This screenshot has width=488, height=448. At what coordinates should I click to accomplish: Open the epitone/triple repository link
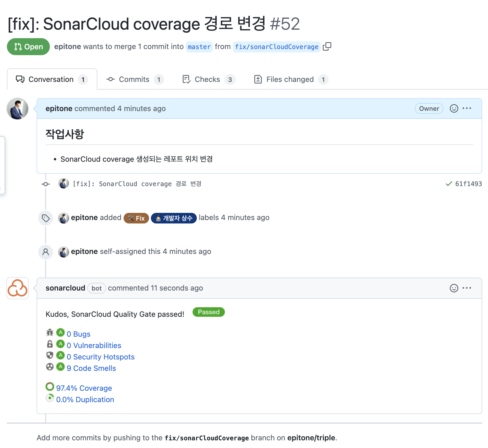pyautogui.click(x=311, y=438)
